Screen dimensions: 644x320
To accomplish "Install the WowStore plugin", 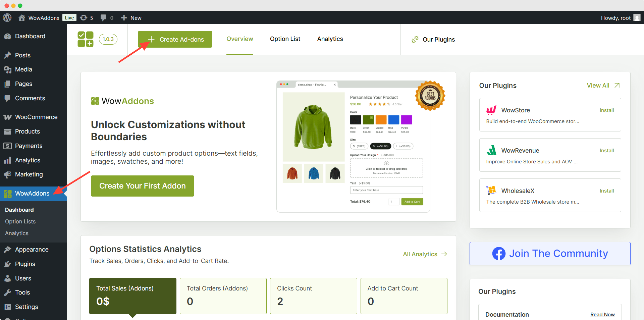I will point(606,110).
